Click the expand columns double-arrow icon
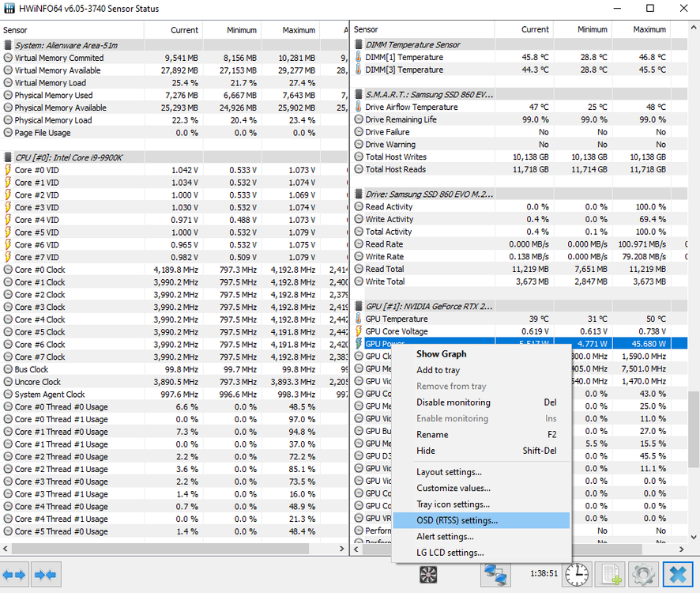This screenshot has height=593, width=700. [x=16, y=574]
